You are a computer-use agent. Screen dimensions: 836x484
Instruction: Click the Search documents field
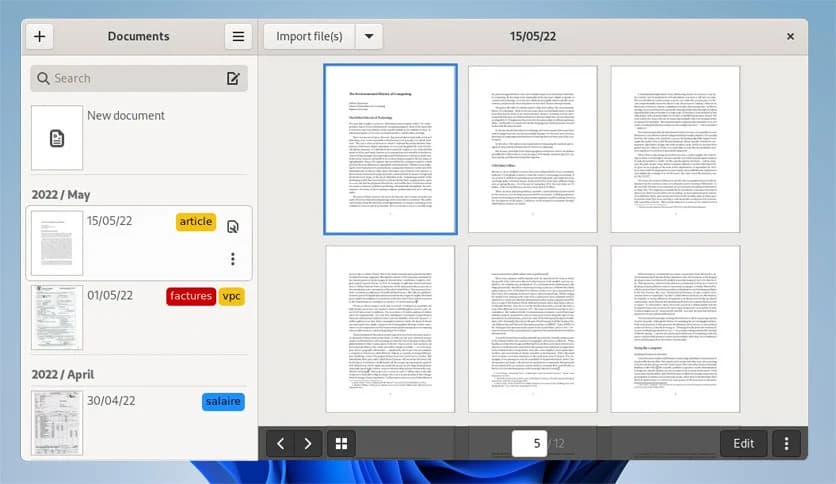point(130,78)
